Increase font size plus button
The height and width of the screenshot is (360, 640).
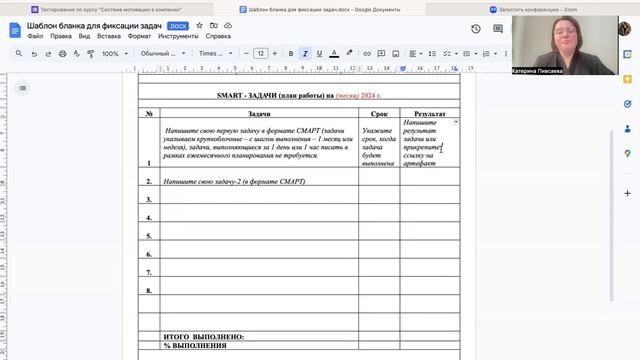(275, 53)
